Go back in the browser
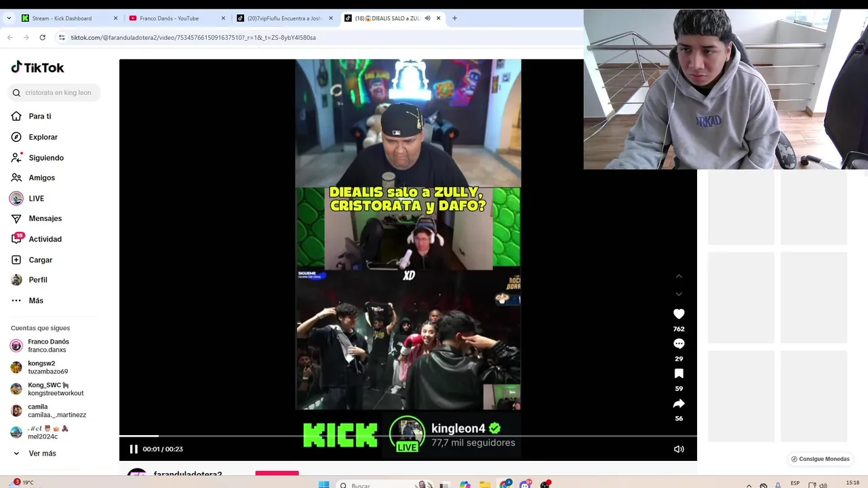This screenshot has width=868, height=488. [10, 37]
